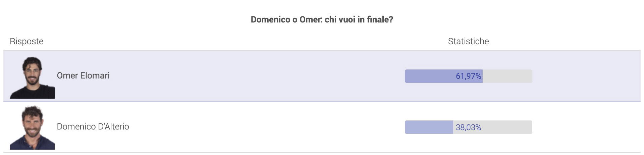
Task: Select the Omer Elomari answer name
Action: pyautogui.click(x=83, y=75)
